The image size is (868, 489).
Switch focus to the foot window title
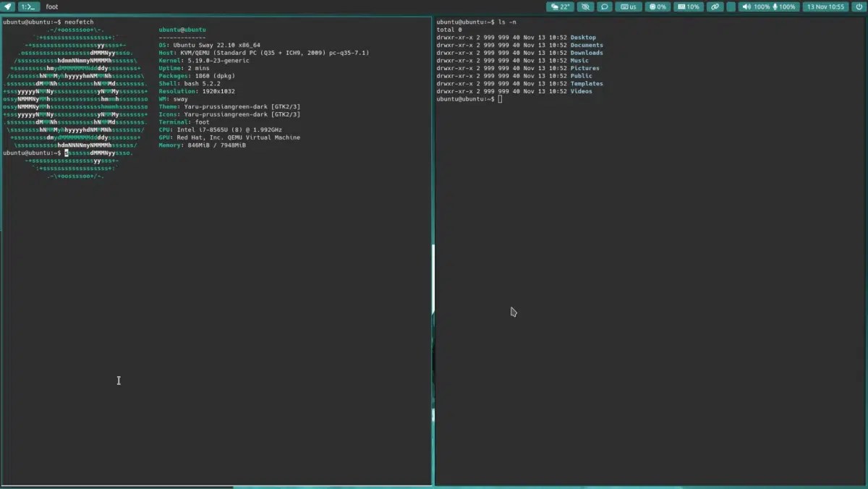coord(51,7)
